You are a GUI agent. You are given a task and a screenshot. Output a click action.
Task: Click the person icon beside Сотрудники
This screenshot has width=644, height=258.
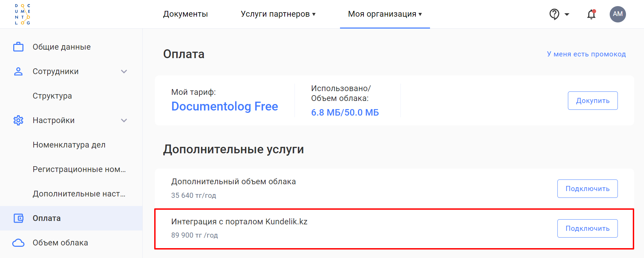coord(18,71)
